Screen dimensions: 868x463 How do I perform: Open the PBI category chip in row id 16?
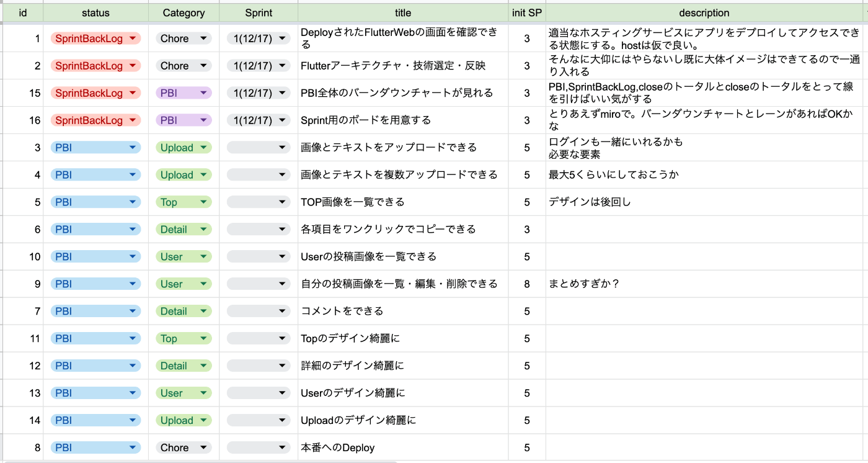[x=184, y=120]
